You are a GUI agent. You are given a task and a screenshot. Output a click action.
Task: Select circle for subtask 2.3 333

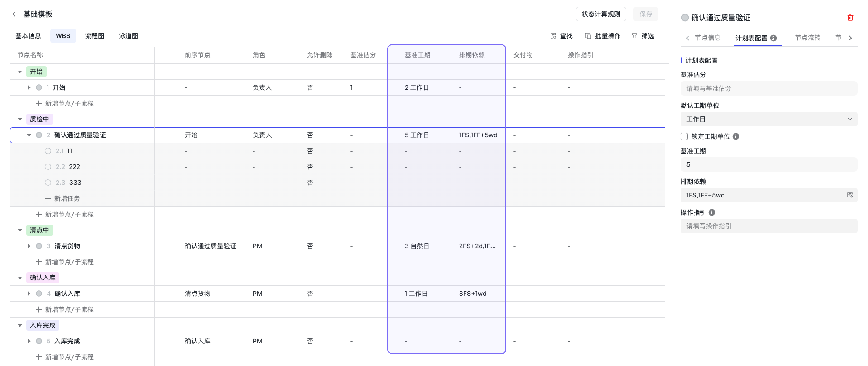pos(48,183)
